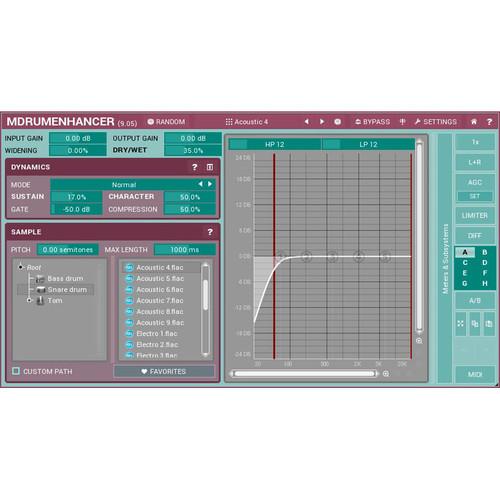
Task: Click the DYNAMICS panel presets icon
Action: [x=210, y=167]
